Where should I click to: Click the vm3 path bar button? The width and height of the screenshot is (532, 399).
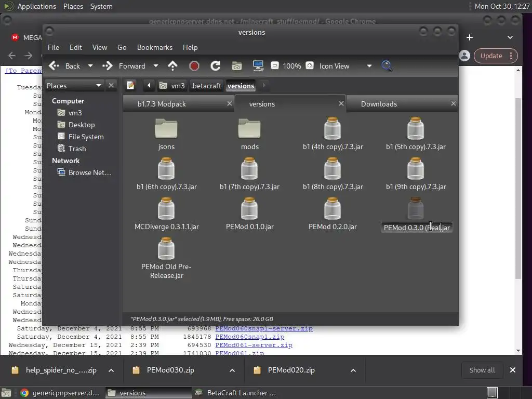172,86
